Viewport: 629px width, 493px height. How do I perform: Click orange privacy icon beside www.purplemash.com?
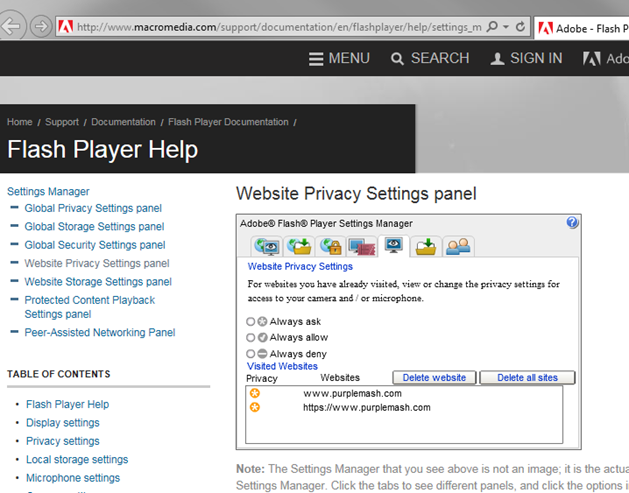[255, 394]
